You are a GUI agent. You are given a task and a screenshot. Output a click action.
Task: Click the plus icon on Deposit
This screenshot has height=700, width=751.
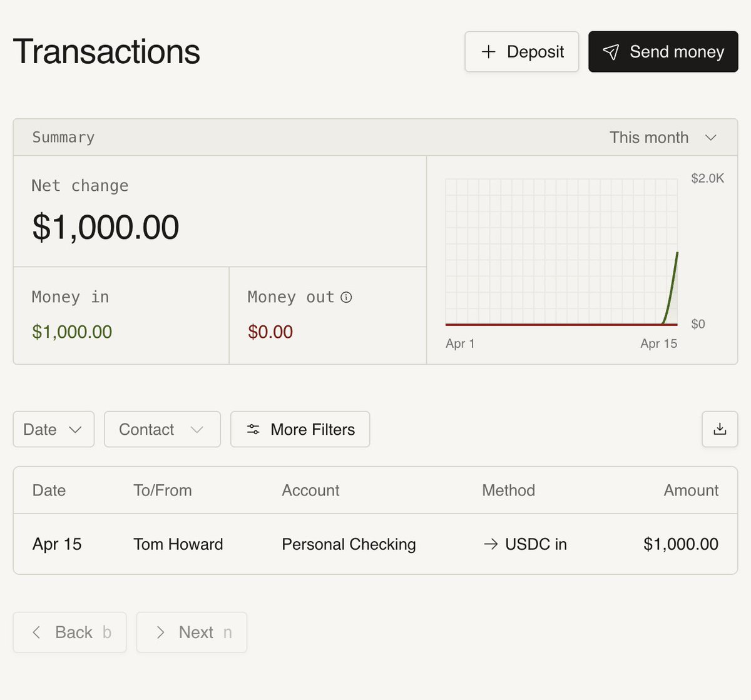pyautogui.click(x=489, y=52)
